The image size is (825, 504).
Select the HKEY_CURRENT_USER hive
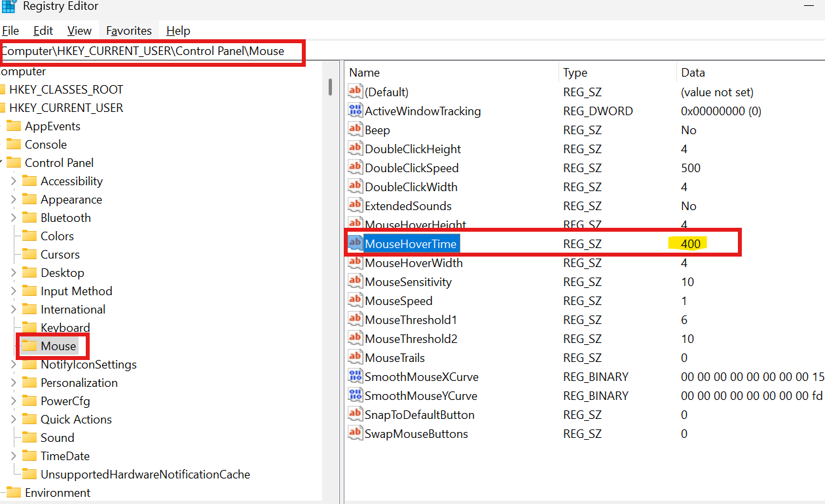66,107
